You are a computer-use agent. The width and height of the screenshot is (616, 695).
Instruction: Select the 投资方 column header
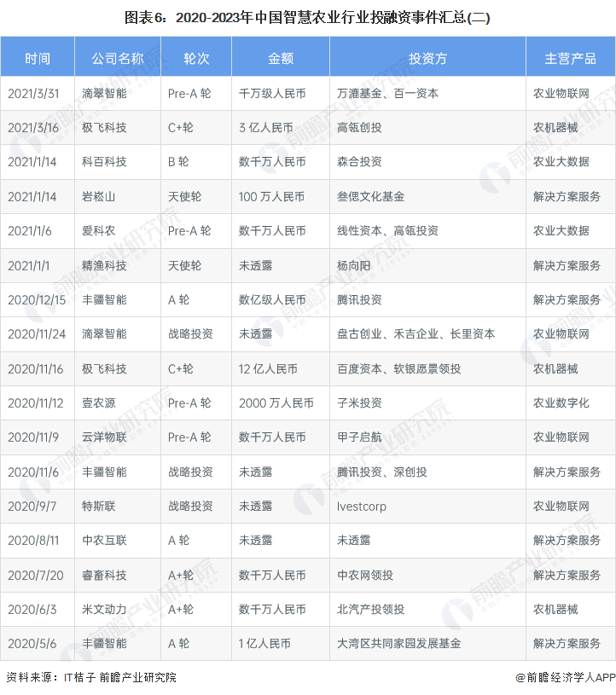[427, 59]
